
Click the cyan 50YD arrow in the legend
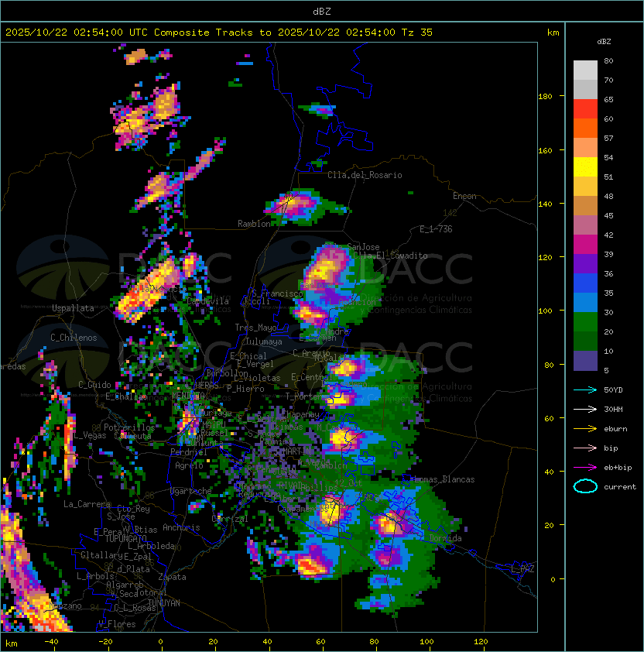585,390
